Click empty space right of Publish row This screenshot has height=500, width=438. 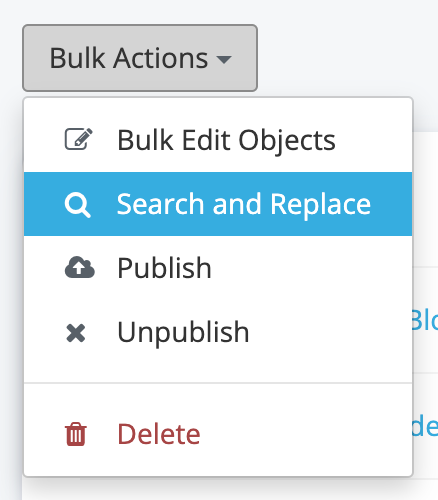pos(312,268)
